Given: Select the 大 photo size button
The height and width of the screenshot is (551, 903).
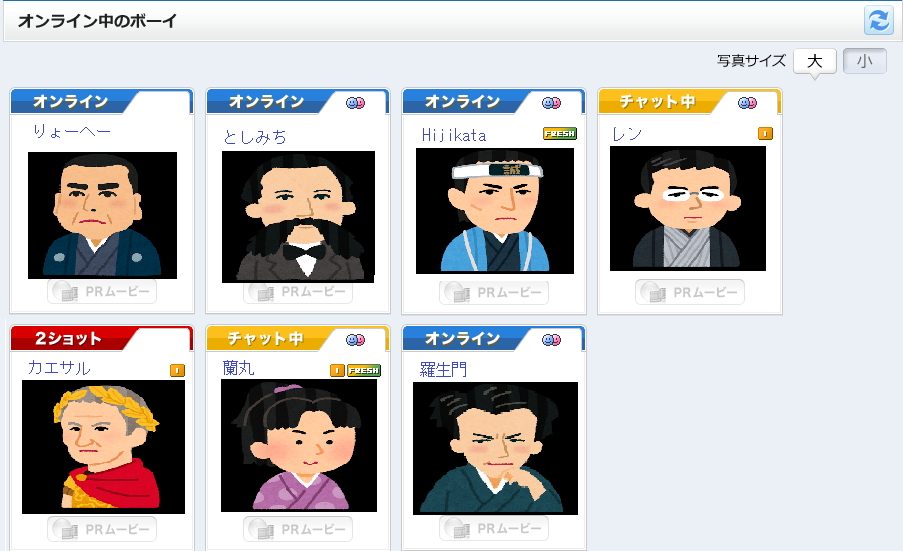Looking at the screenshot, I should 814,61.
